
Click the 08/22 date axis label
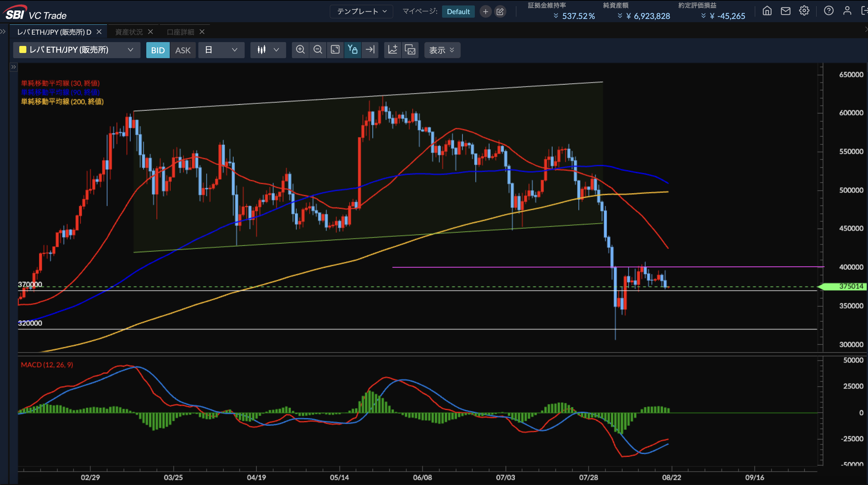tap(672, 477)
